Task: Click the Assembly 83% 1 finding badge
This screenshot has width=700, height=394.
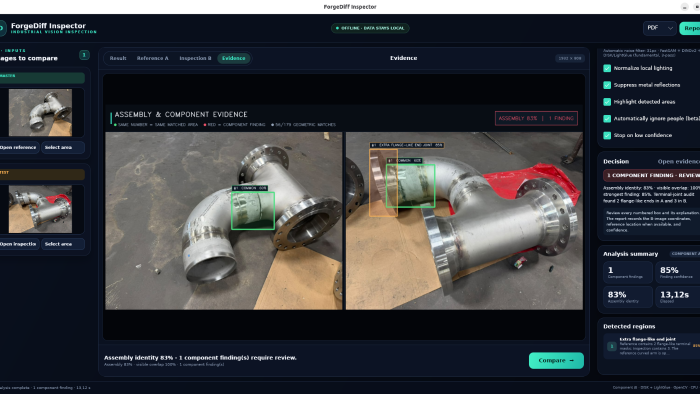Action: tap(536, 118)
